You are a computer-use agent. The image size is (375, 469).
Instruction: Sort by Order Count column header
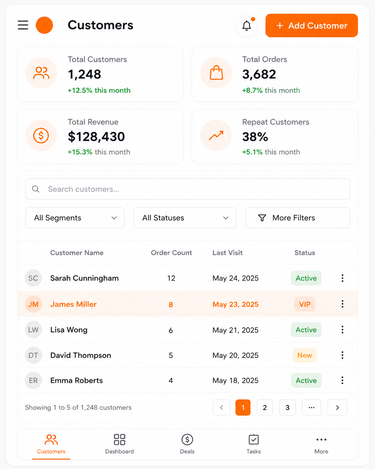pyautogui.click(x=171, y=253)
